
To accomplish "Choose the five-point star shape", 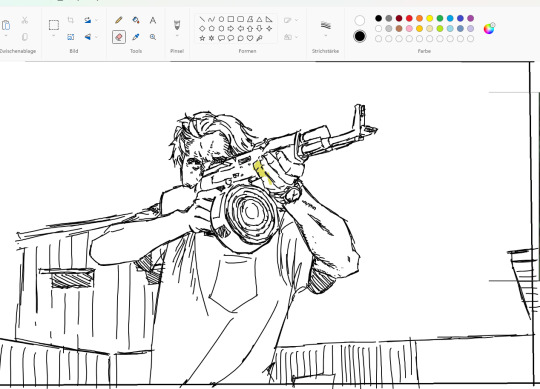I will 202,38.
